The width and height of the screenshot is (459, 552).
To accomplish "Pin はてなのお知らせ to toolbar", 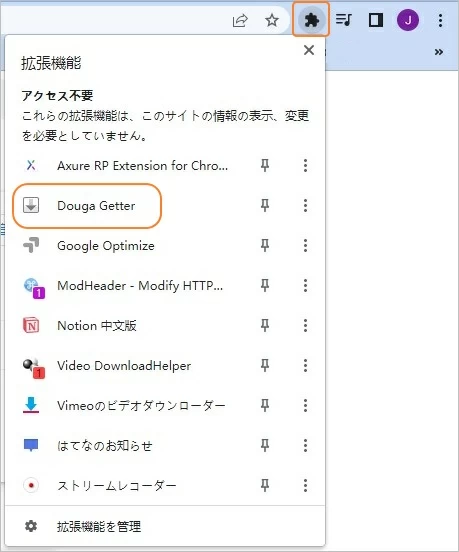I will 265,446.
